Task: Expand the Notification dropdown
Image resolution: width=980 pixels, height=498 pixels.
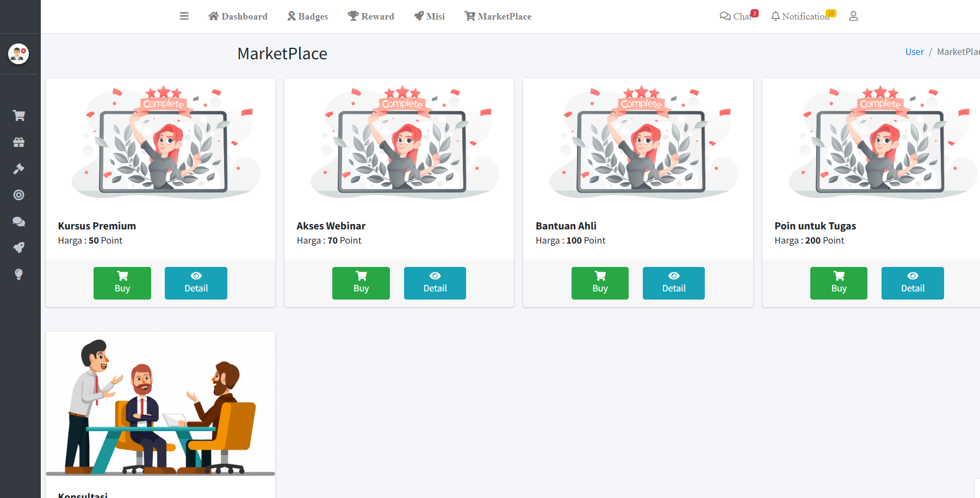Action: [x=801, y=16]
